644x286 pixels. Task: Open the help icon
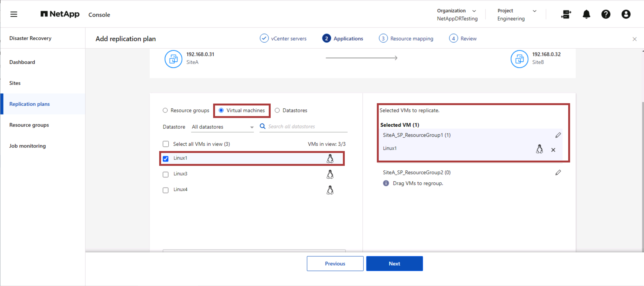pyautogui.click(x=606, y=14)
